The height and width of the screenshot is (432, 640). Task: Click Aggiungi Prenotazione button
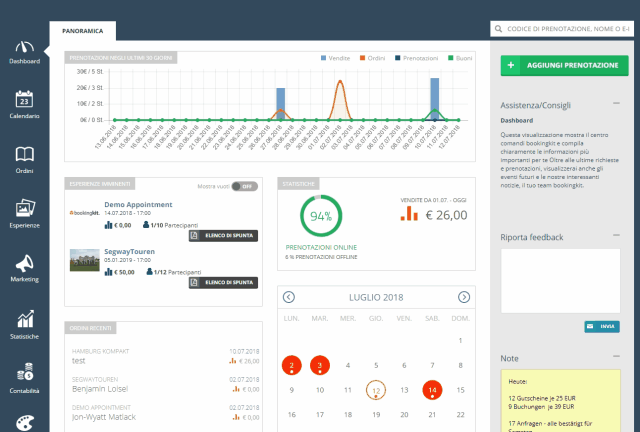564,65
